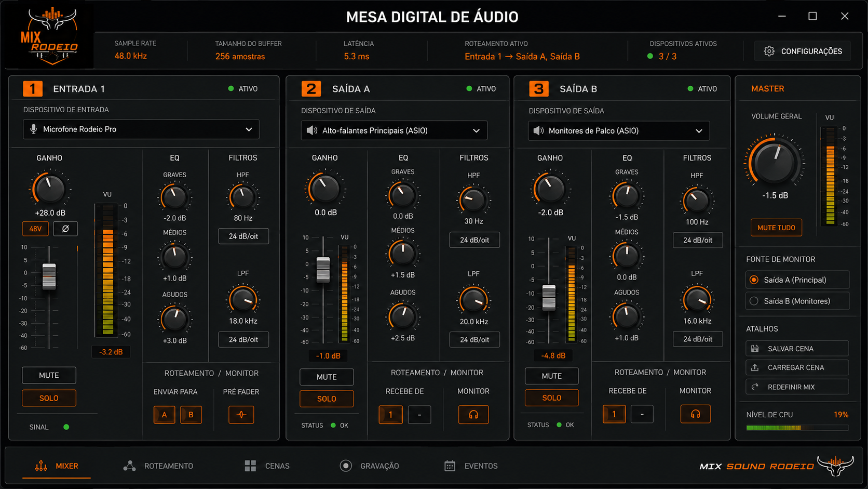Click the Redefinir Mix shortcut button

coord(797,387)
